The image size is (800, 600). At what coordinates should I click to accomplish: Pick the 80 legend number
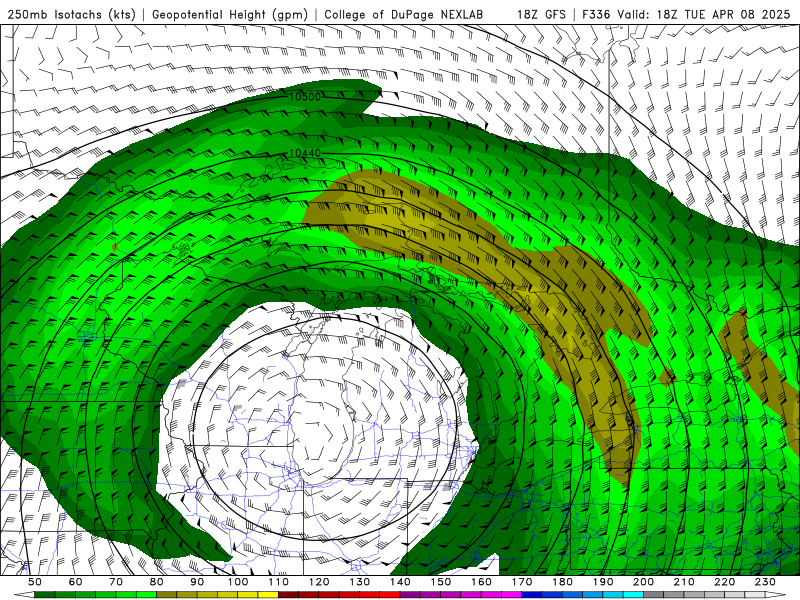point(157,582)
